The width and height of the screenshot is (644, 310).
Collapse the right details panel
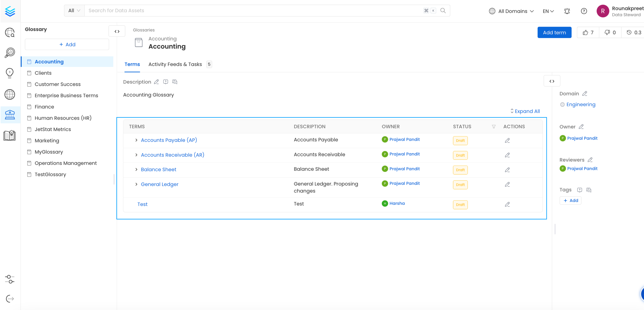tap(552, 81)
